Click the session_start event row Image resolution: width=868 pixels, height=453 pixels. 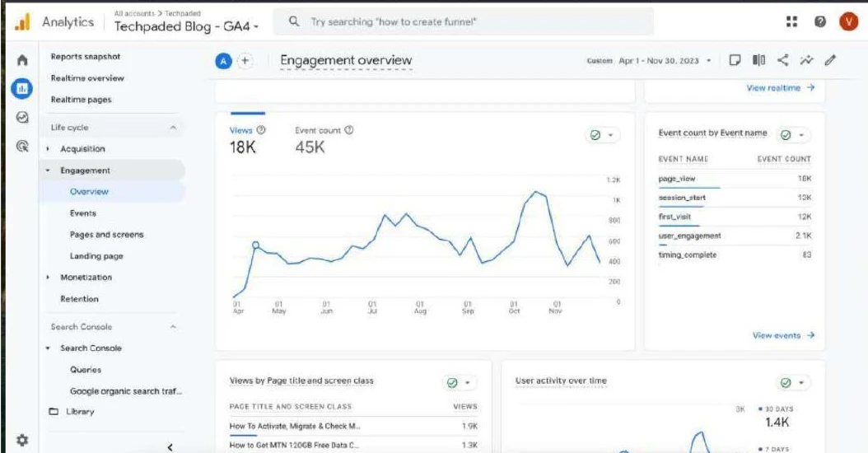tap(735, 198)
